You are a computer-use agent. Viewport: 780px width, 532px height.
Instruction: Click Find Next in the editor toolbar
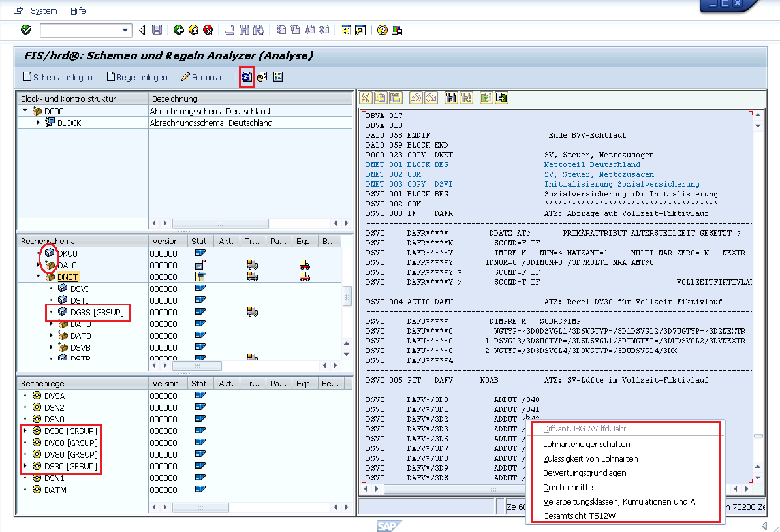pyautogui.click(x=466, y=98)
